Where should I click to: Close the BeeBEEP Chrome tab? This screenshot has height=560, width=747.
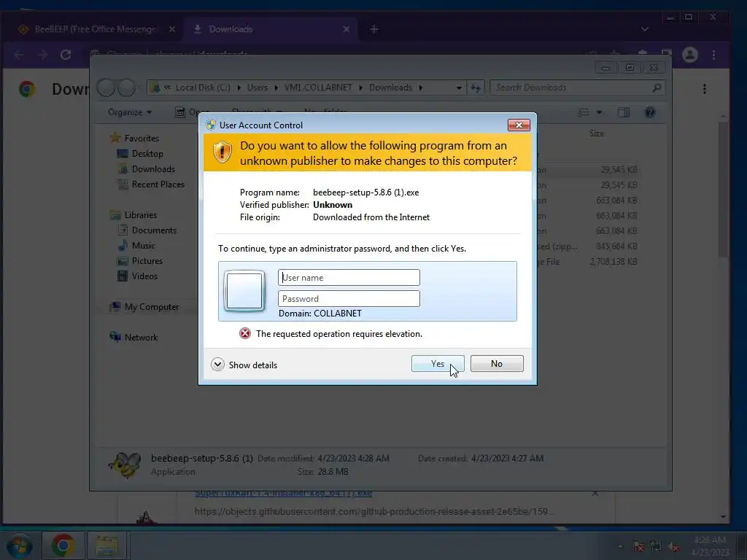172,29
